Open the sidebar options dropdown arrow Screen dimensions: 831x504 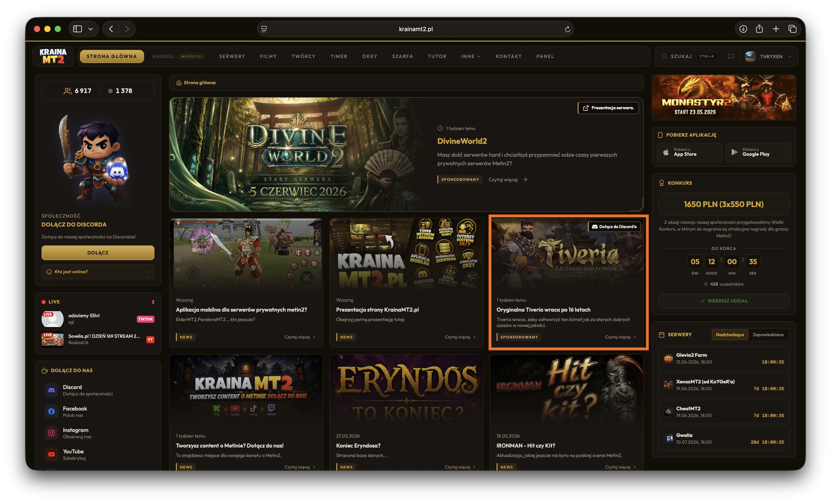(x=90, y=29)
